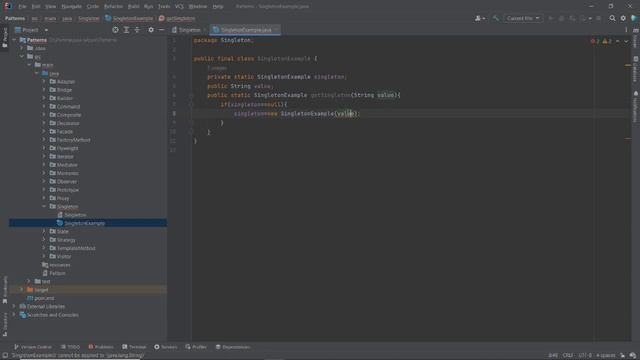
Task: Click SingletonExample breadcrumb in navigation bar
Action: coord(129,18)
